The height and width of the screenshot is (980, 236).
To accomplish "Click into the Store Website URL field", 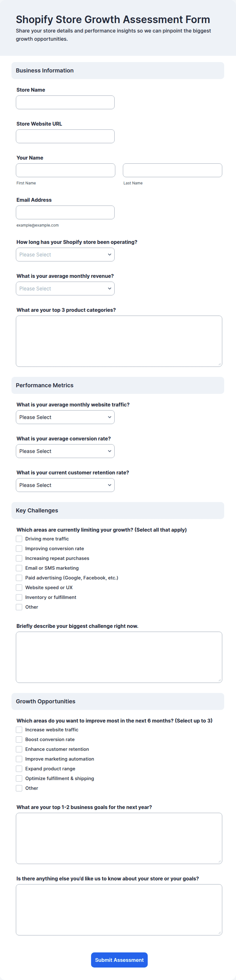I will (65, 136).
